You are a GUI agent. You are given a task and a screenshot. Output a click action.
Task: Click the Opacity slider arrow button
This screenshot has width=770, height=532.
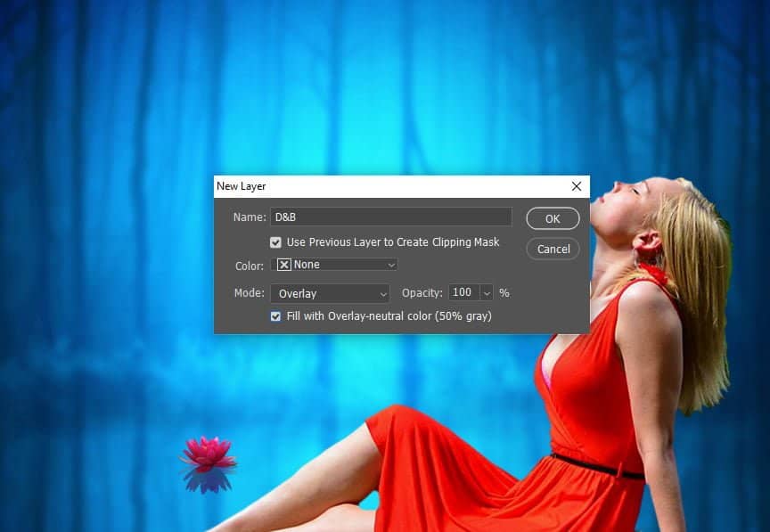click(x=487, y=293)
